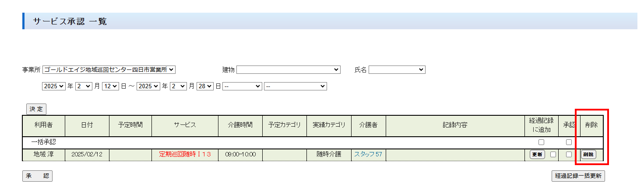Open the 事業所 office dropdown
Image resolution: width=644 pixels, height=190 pixels.
(109, 69)
